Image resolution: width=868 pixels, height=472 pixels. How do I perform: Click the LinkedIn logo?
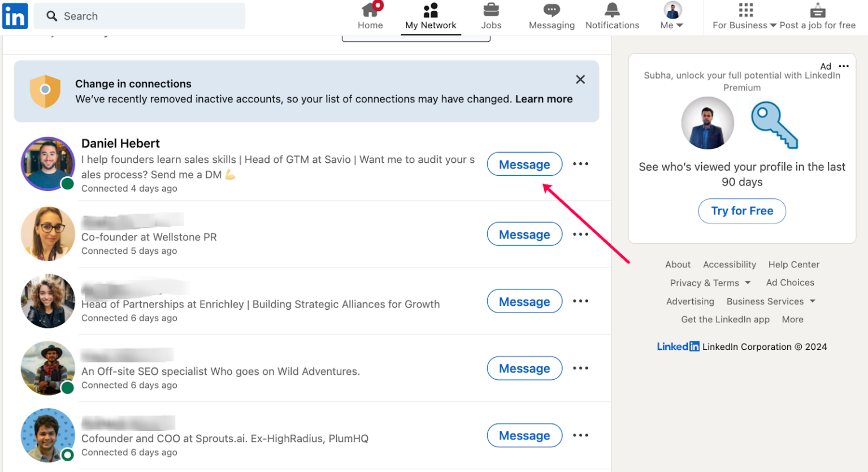(x=15, y=16)
